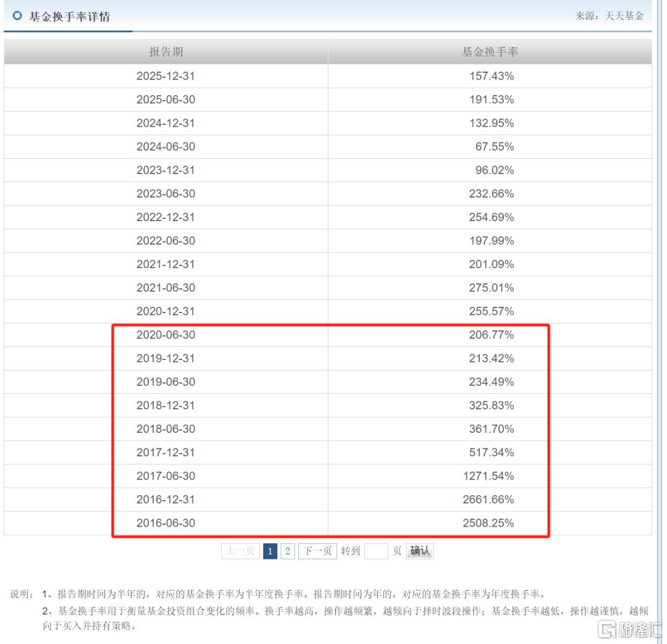The image size is (667, 644).
Task: Select the 254.69% turnover value
Action: (492, 217)
